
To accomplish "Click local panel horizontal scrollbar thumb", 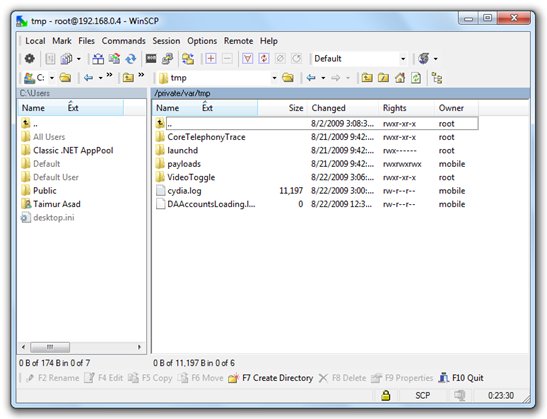I will click(50, 347).
